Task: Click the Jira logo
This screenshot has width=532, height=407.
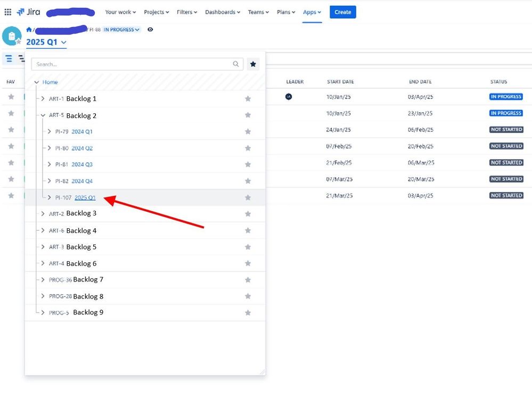Action: [x=29, y=12]
